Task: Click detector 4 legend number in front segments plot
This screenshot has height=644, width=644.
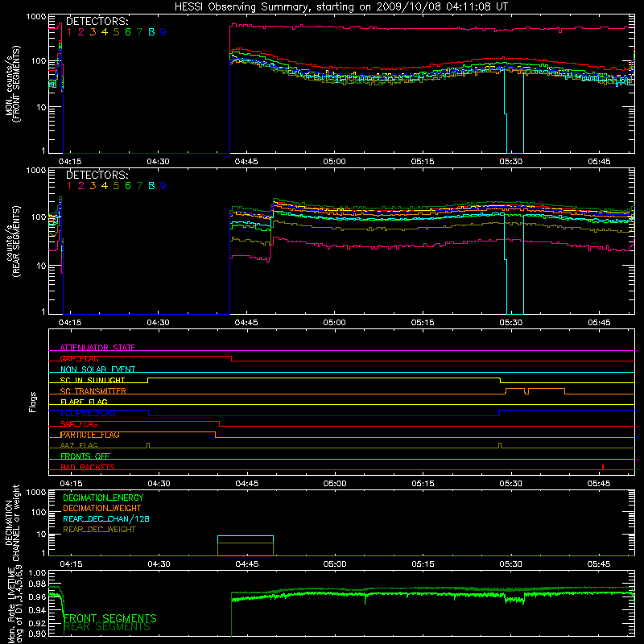Action: (105, 32)
